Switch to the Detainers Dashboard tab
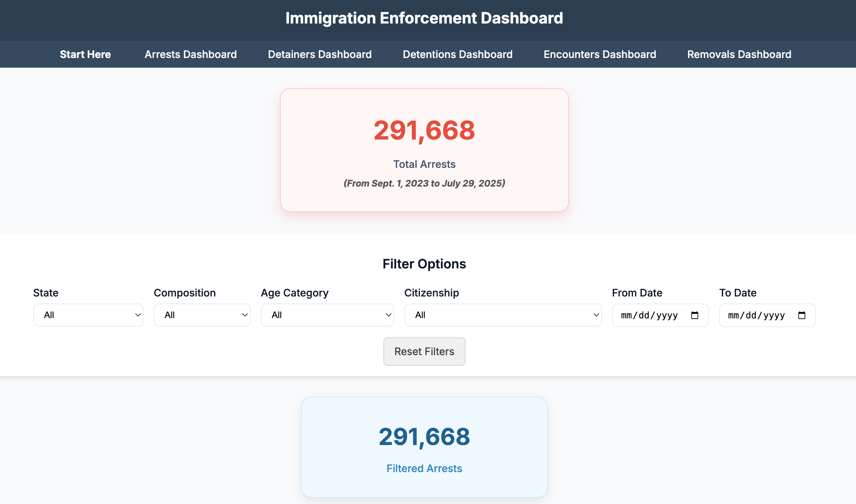The width and height of the screenshot is (856, 504). [x=319, y=54]
